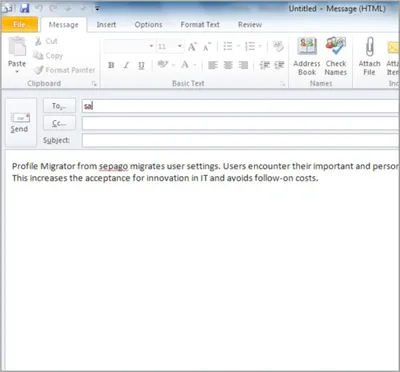The image size is (400, 372).
Task: Click the Check Names button
Action: coord(336,56)
